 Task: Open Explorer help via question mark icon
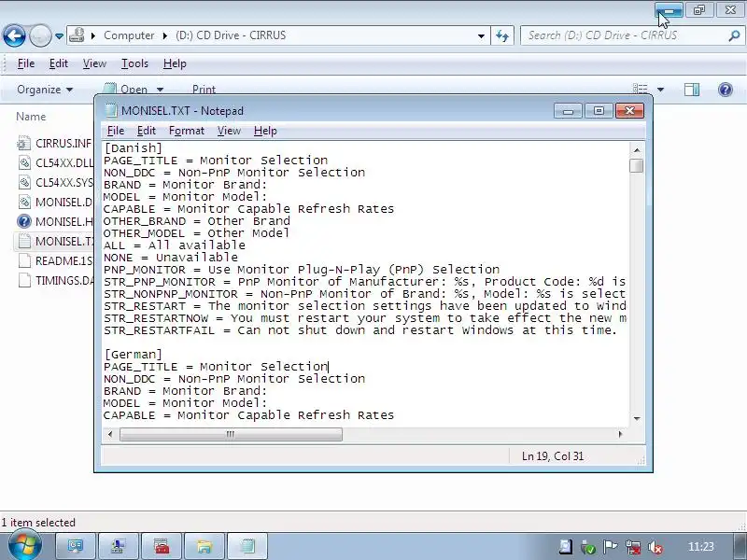pos(726,90)
